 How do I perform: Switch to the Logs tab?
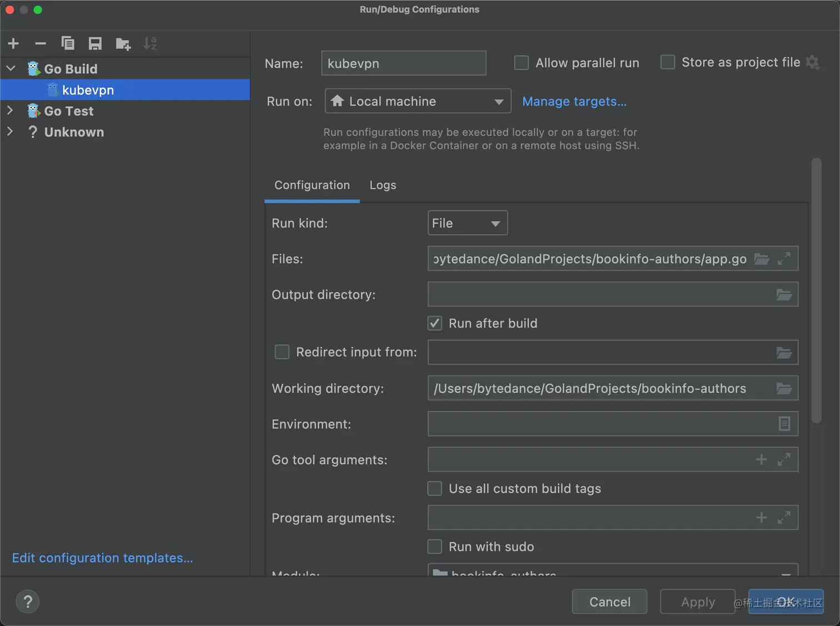pyautogui.click(x=383, y=185)
